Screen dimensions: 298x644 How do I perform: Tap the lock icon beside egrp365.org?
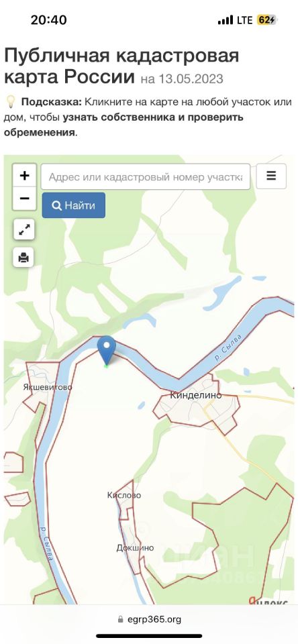[x=120, y=619]
